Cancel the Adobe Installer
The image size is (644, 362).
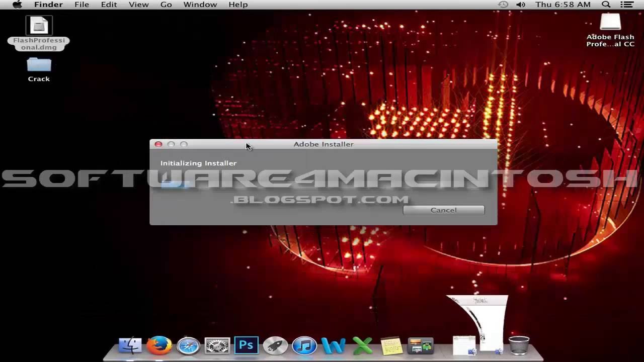pyautogui.click(x=444, y=210)
